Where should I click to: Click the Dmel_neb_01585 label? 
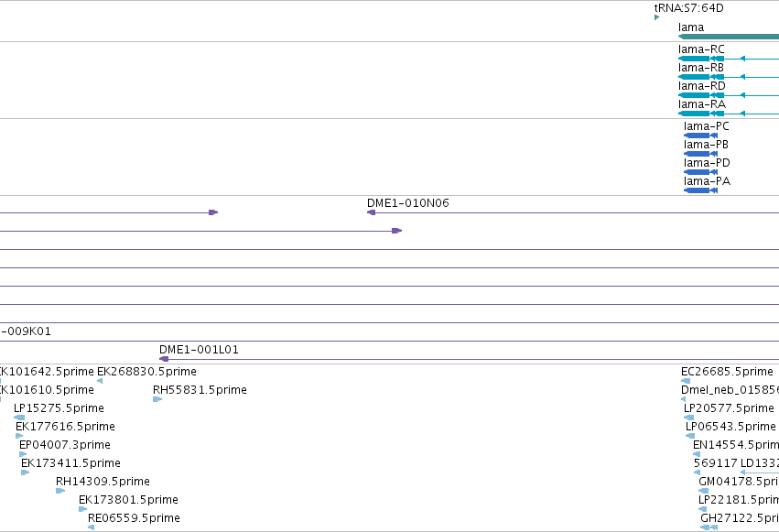(x=730, y=390)
